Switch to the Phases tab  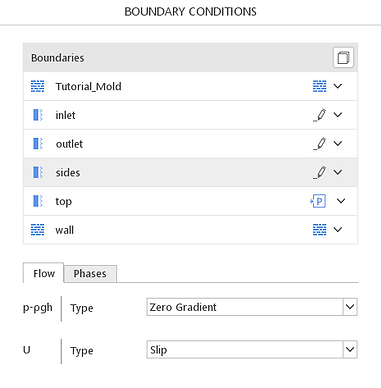pyautogui.click(x=90, y=274)
